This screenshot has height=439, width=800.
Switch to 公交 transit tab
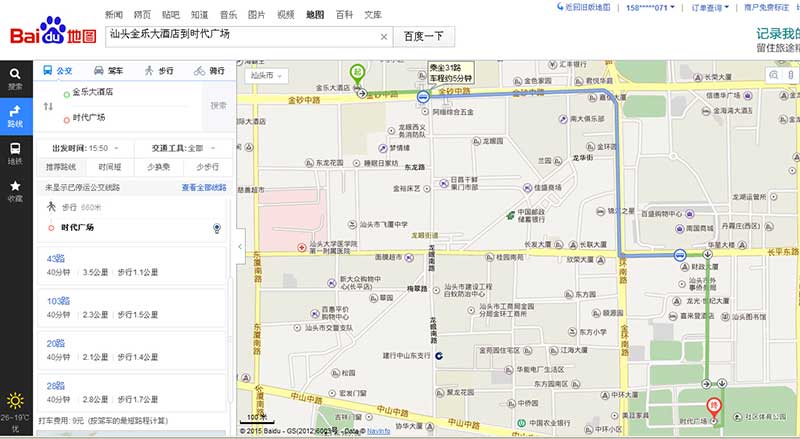(58, 70)
